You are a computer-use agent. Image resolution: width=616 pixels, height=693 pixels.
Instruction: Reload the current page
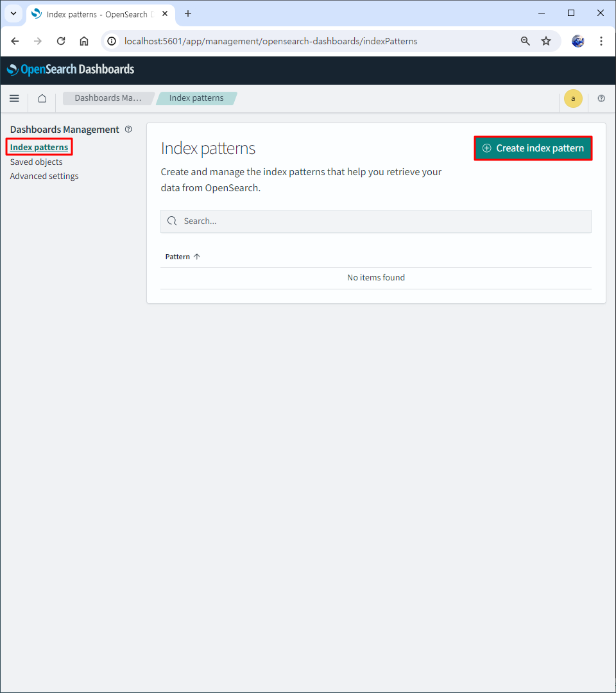(61, 41)
